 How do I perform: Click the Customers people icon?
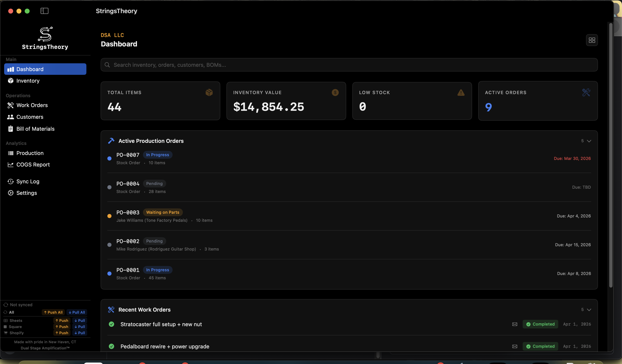click(10, 117)
